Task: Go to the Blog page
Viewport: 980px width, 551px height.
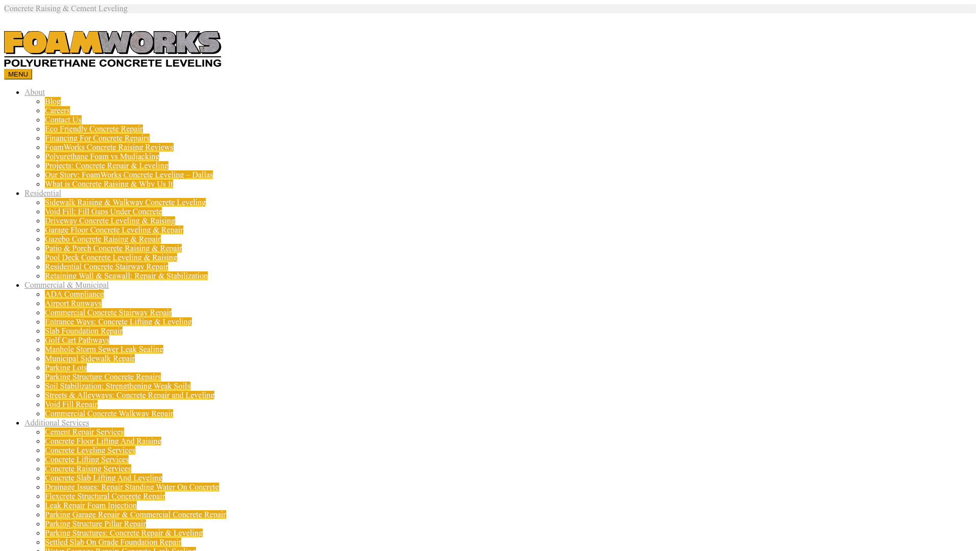Action: pyautogui.click(x=53, y=102)
